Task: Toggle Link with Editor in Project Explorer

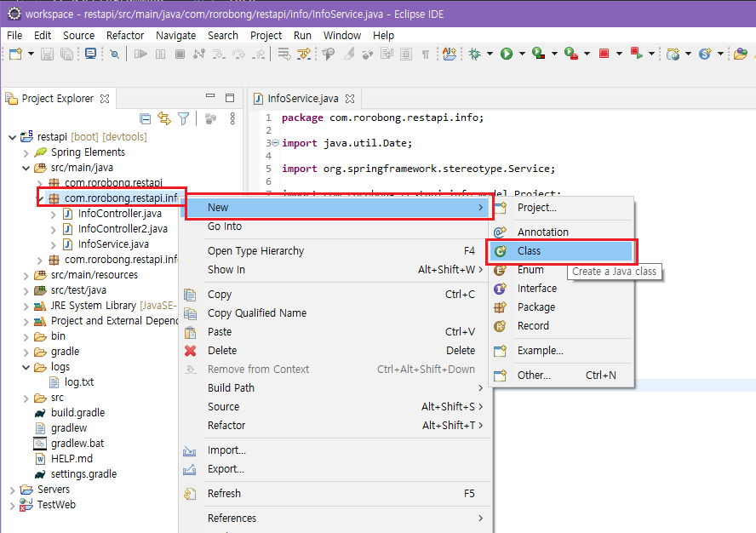Action: pyautogui.click(x=164, y=118)
